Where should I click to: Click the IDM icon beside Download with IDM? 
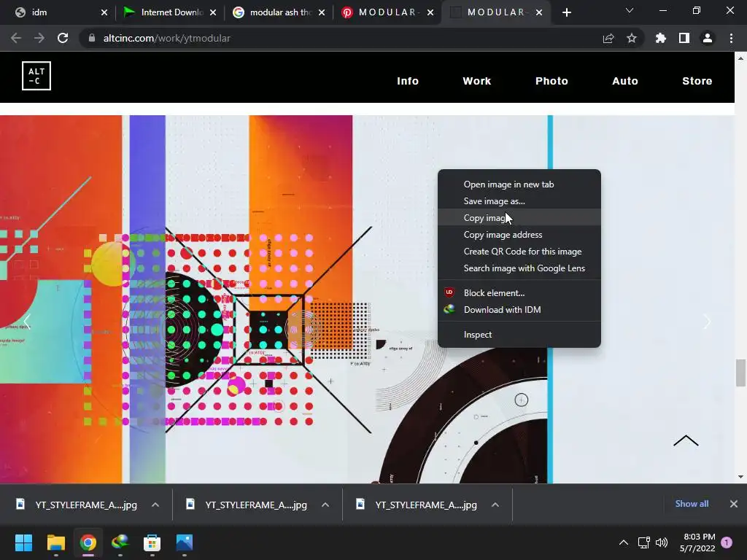[449, 309]
